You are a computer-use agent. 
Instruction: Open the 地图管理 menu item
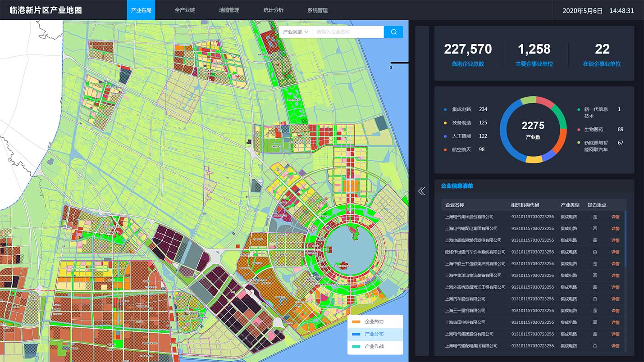pyautogui.click(x=229, y=10)
